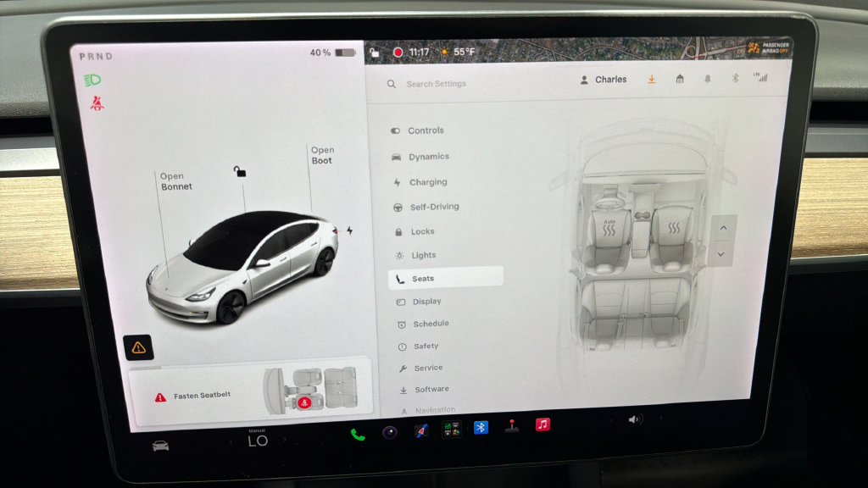The height and width of the screenshot is (488, 868).
Task: Launch the dashcam camera app icon
Action: [390, 433]
